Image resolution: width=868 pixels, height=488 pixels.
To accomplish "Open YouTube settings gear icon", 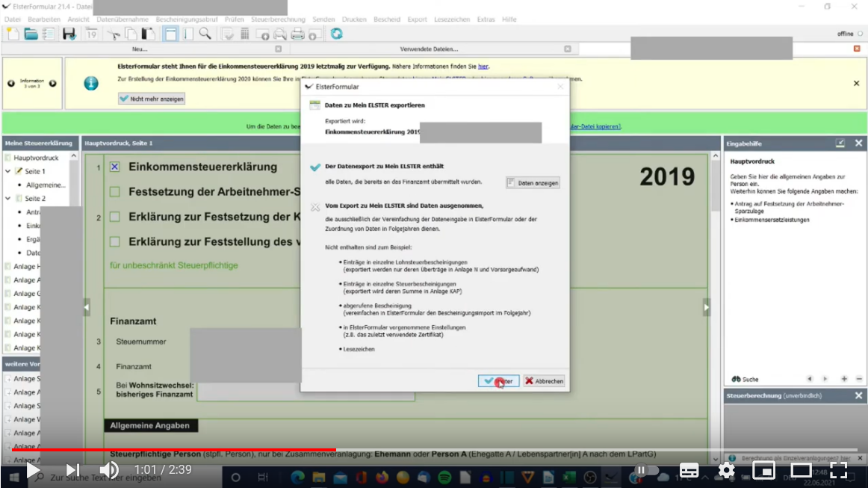I will (x=726, y=470).
